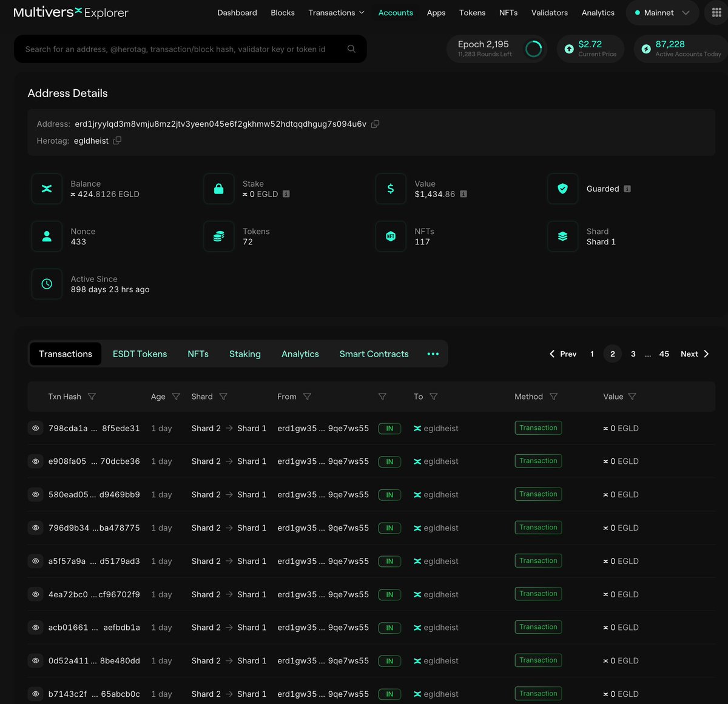728x704 pixels.
Task: Copy the erd1 address with copy icon
Action: [375, 124]
